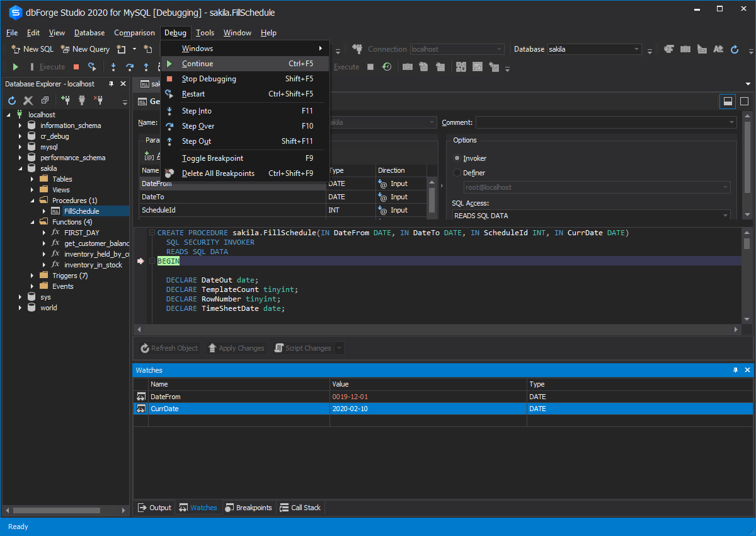Select the Invoker radio button
756x536 pixels.
[x=458, y=158]
